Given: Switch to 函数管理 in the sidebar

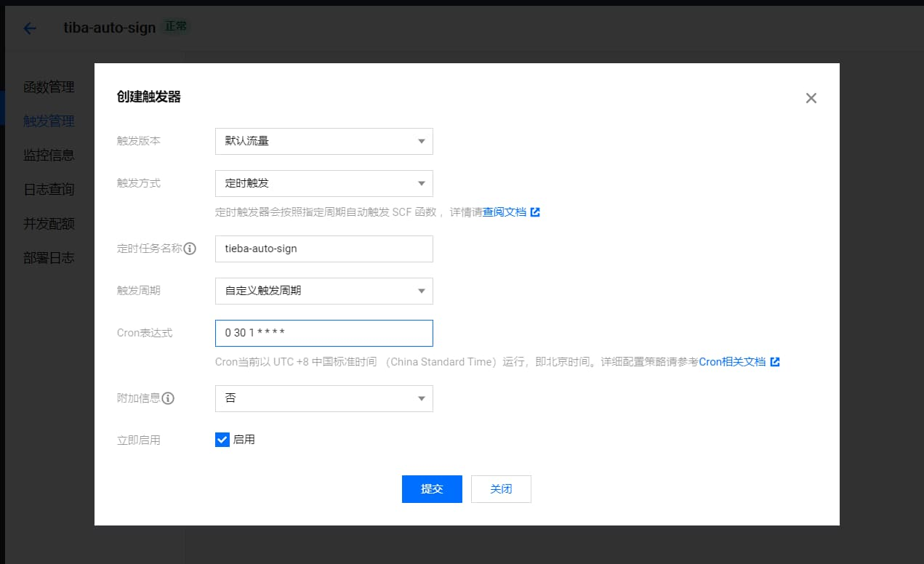Looking at the screenshot, I should [x=49, y=87].
